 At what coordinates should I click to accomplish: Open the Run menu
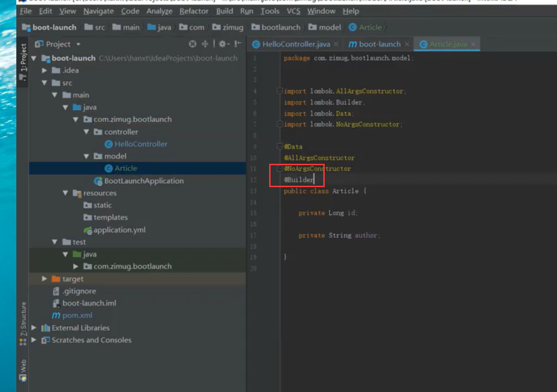(246, 11)
